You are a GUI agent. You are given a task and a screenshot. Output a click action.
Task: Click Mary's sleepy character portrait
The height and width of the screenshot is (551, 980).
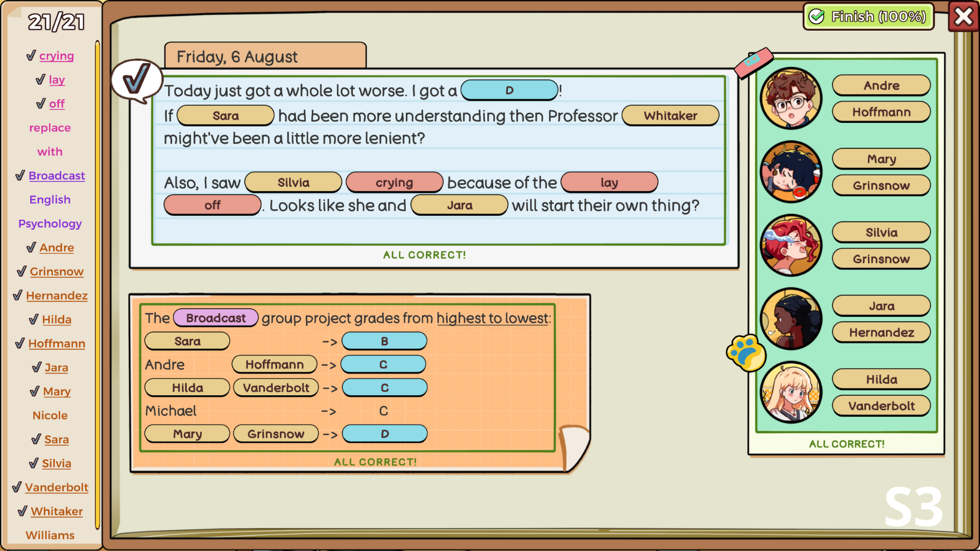[x=791, y=172]
